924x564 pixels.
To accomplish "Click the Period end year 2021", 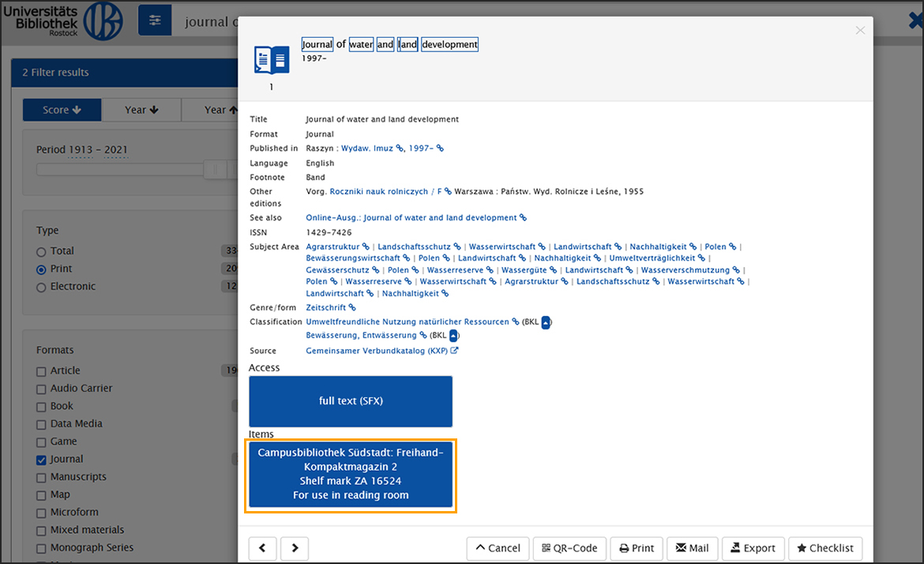I will click(x=115, y=150).
